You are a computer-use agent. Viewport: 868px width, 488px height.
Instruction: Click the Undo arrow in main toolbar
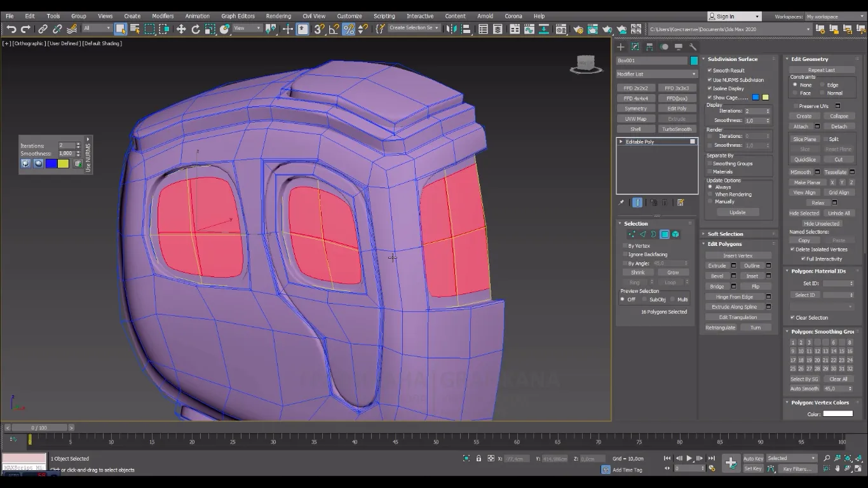11,29
